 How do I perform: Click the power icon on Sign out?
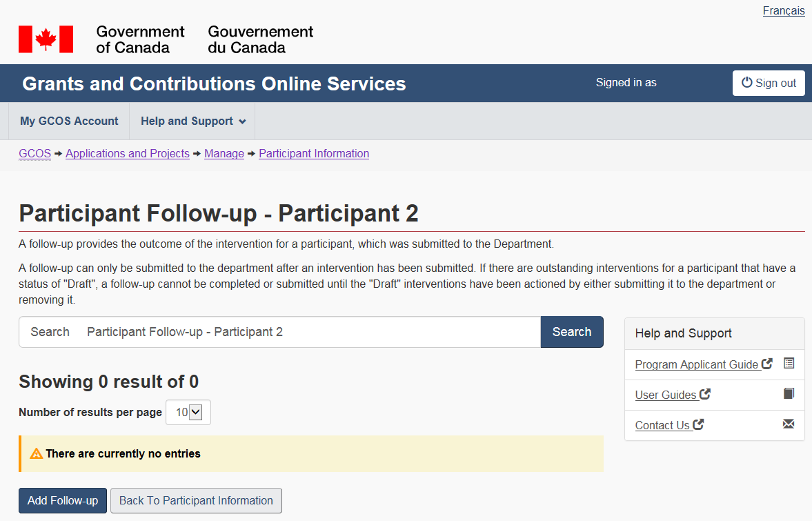pos(746,83)
